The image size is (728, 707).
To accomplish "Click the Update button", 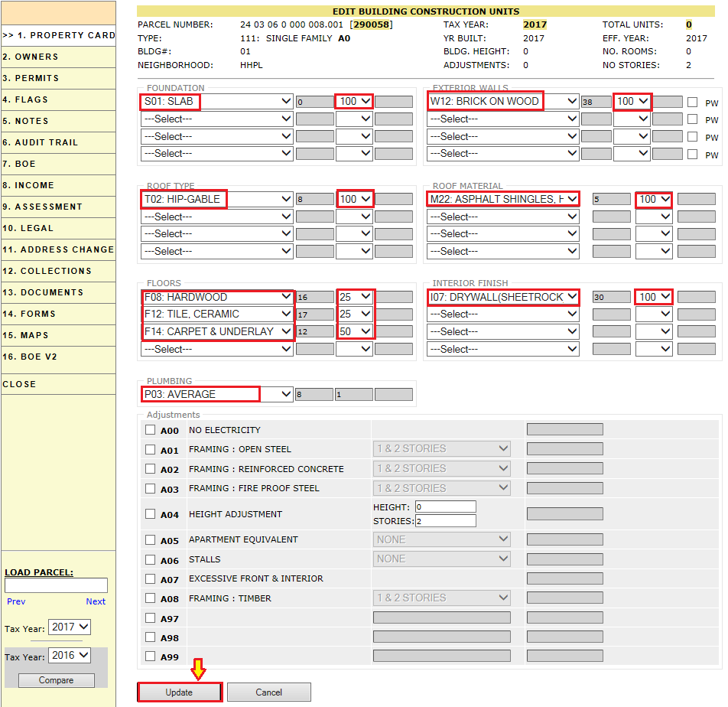I will pos(179,692).
